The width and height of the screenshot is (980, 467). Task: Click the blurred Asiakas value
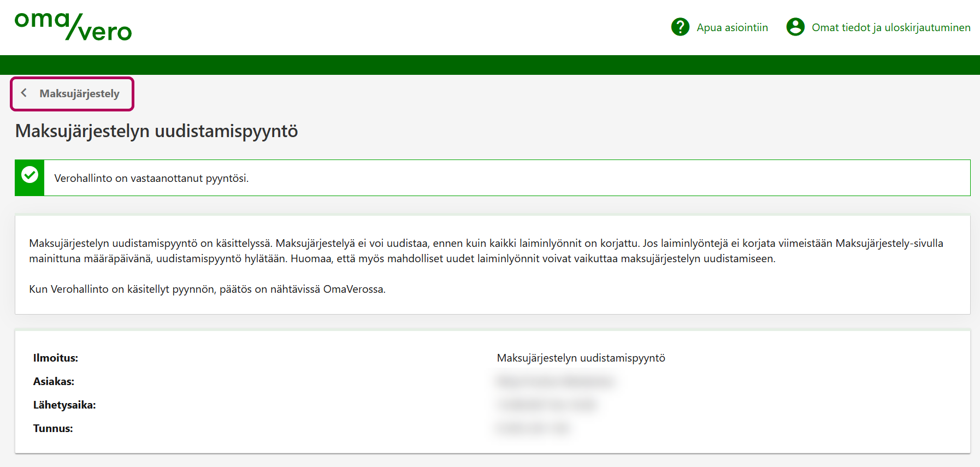(555, 381)
